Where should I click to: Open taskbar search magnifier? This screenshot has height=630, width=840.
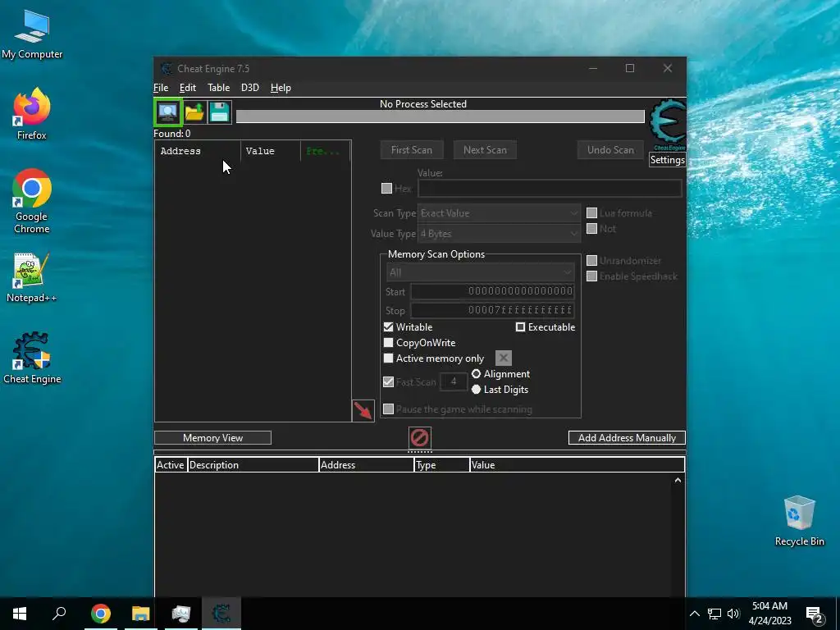tap(59, 614)
